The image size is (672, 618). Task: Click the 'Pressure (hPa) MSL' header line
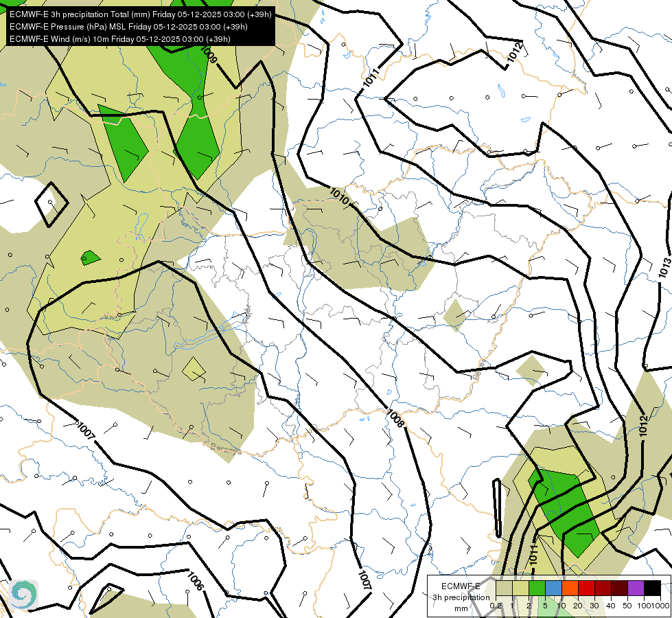(x=128, y=27)
